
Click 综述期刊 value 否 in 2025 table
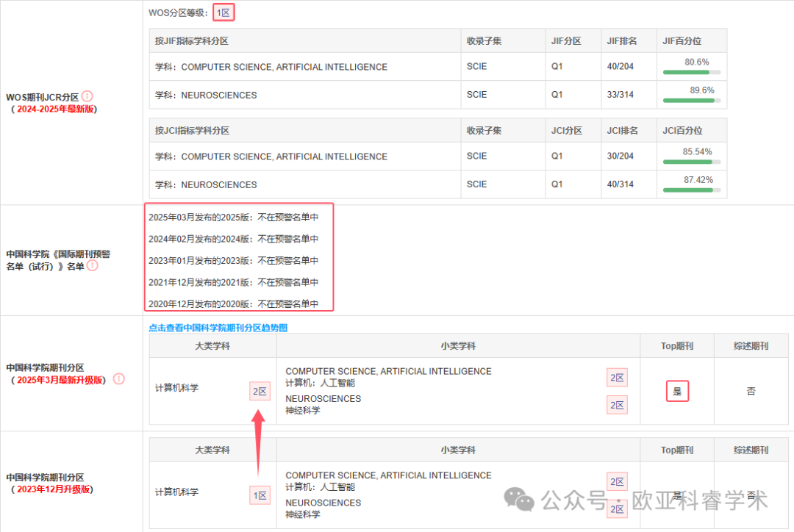coord(751,391)
